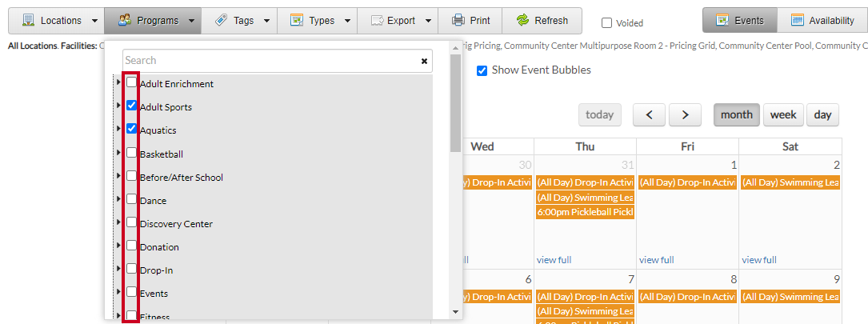Check the Discovery Center checkbox

tap(131, 222)
